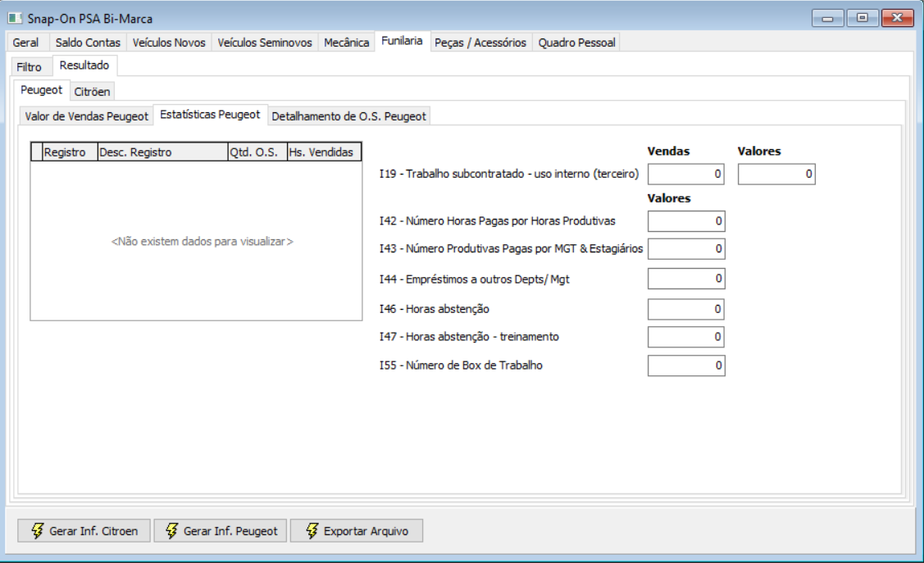Click 'I47 - Horas abstenção - treinamento' label
The height and width of the screenshot is (563, 924).
469,336
